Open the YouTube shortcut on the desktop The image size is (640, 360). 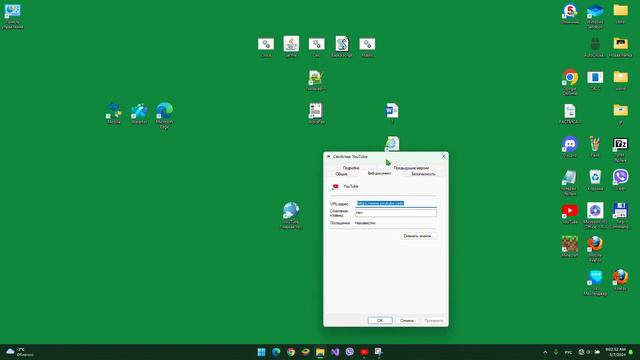coord(570,211)
